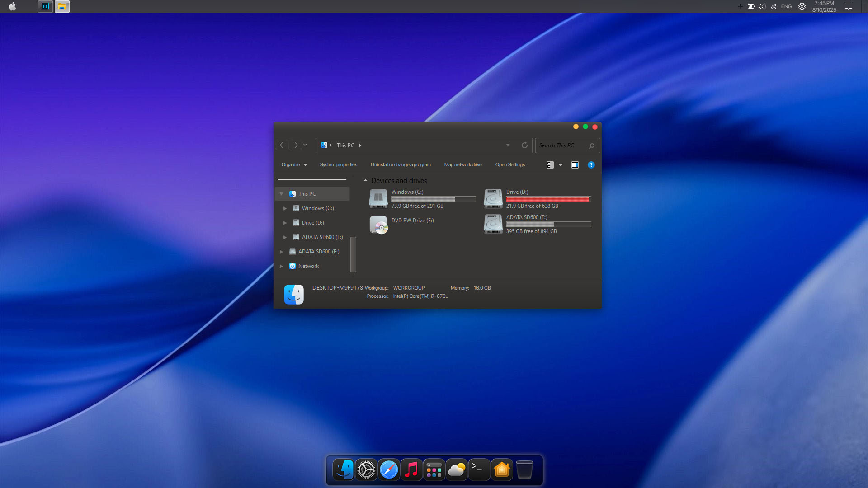Open Finder icon in the dock
868x488 pixels.
coord(344,469)
